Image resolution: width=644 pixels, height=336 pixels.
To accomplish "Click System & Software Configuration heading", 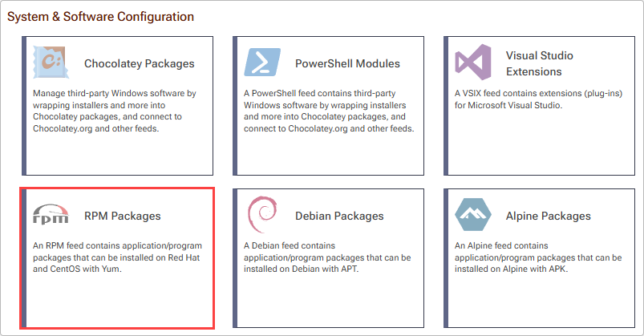I will [x=100, y=17].
